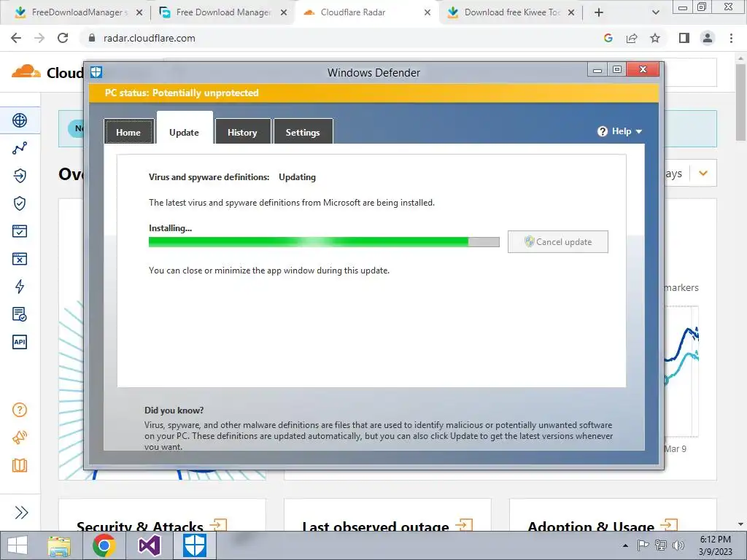
Task: Show hidden system tray icons arrow
Action: (625, 545)
